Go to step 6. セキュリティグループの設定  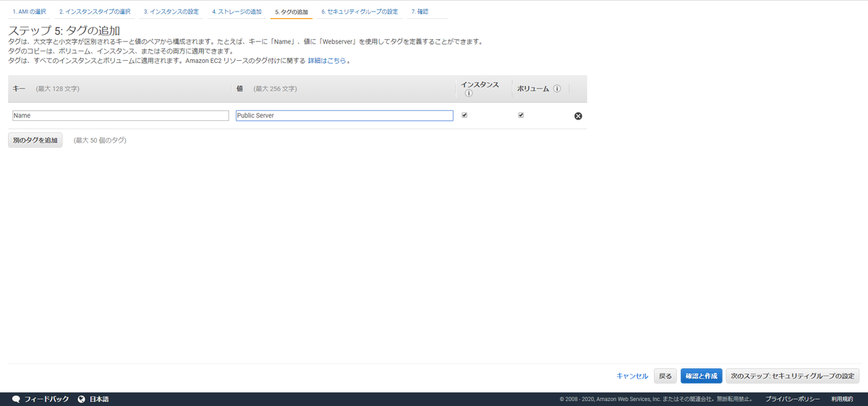coord(359,12)
